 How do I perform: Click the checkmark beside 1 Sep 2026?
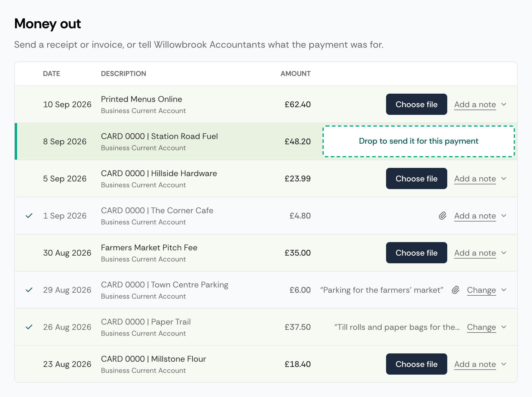tap(29, 216)
